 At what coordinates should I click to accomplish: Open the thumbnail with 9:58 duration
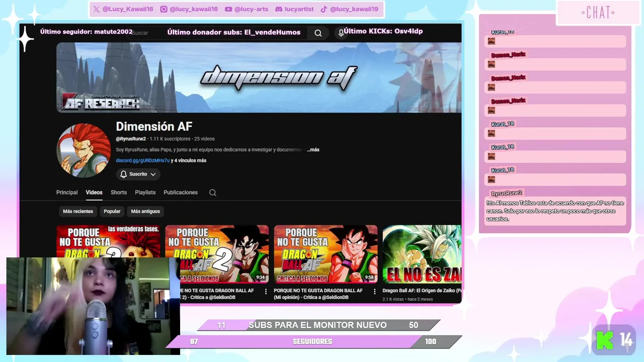(326, 254)
